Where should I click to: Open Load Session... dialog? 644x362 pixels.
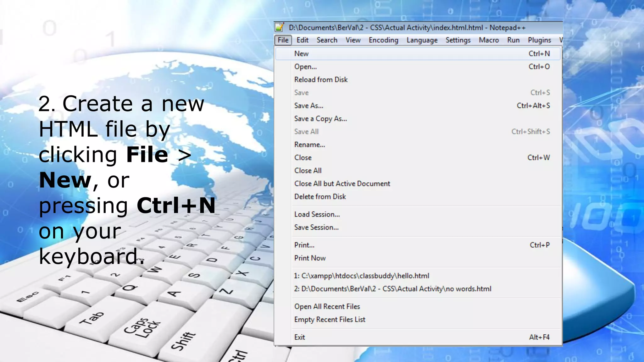coord(317,215)
